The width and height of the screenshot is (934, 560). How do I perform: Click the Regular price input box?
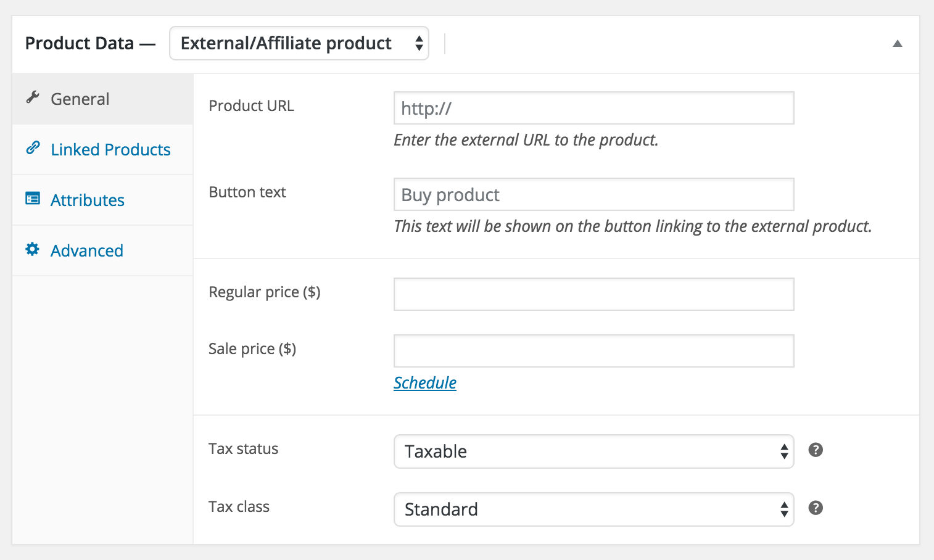click(593, 294)
